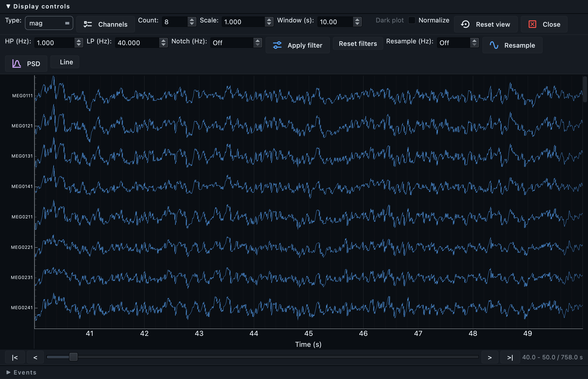Decrease the Window seconds stepper
The image size is (588, 379).
(x=357, y=24)
